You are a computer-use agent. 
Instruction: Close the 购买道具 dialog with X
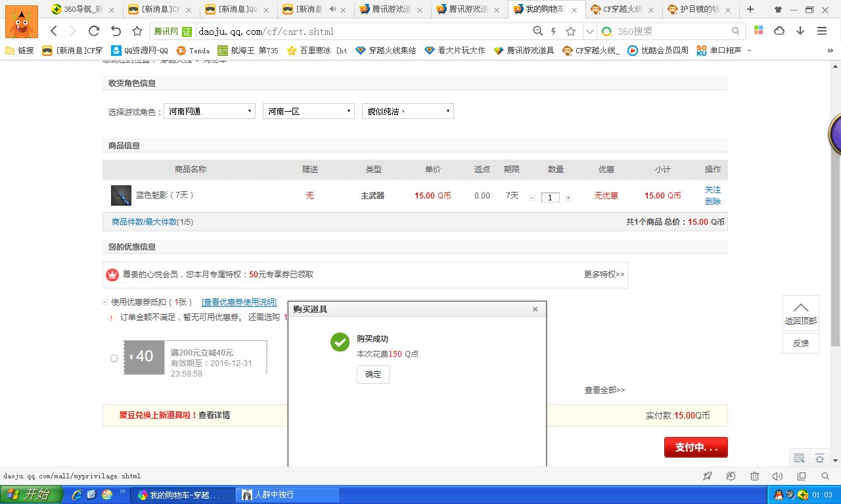[535, 309]
